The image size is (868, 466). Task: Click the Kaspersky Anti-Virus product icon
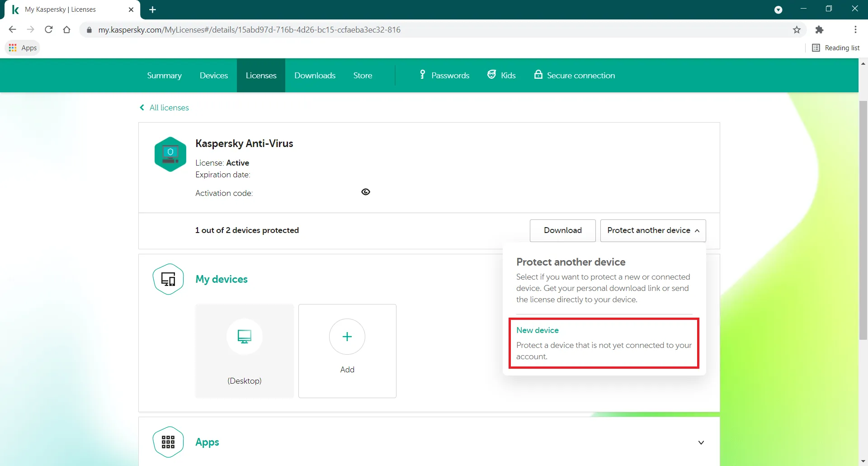[x=170, y=154]
